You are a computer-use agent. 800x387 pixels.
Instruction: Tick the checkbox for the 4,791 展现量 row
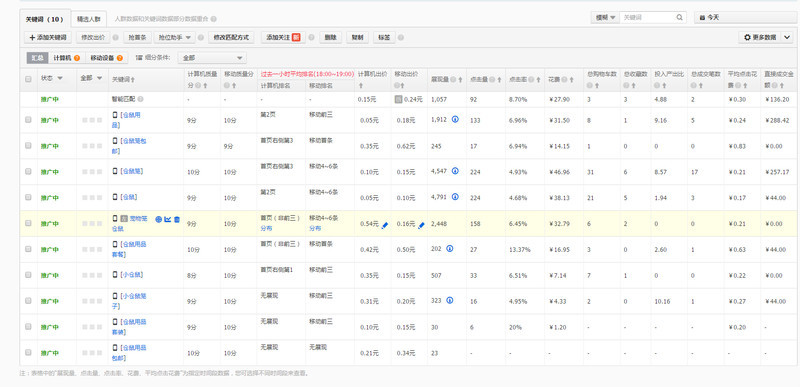tap(28, 197)
